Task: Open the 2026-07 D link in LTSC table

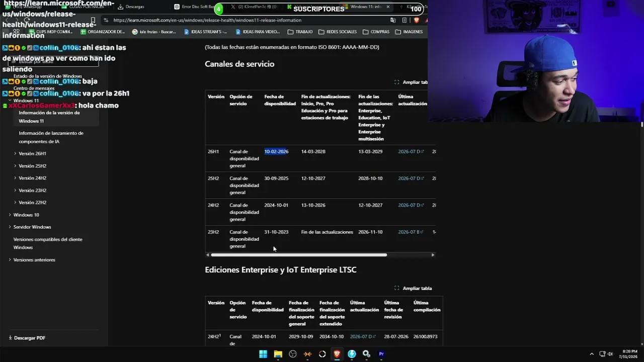Action: (x=363, y=336)
